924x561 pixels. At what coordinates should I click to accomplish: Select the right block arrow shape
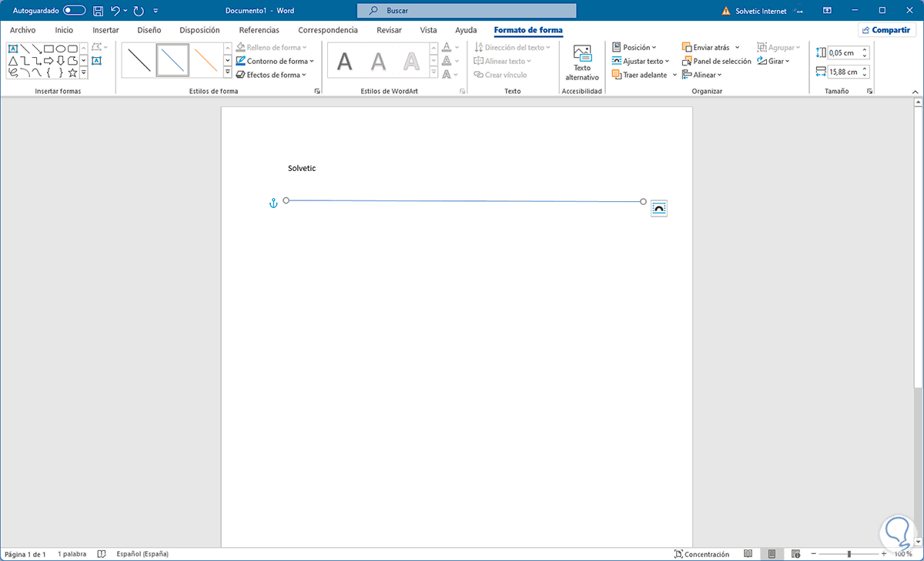pyautogui.click(x=49, y=60)
